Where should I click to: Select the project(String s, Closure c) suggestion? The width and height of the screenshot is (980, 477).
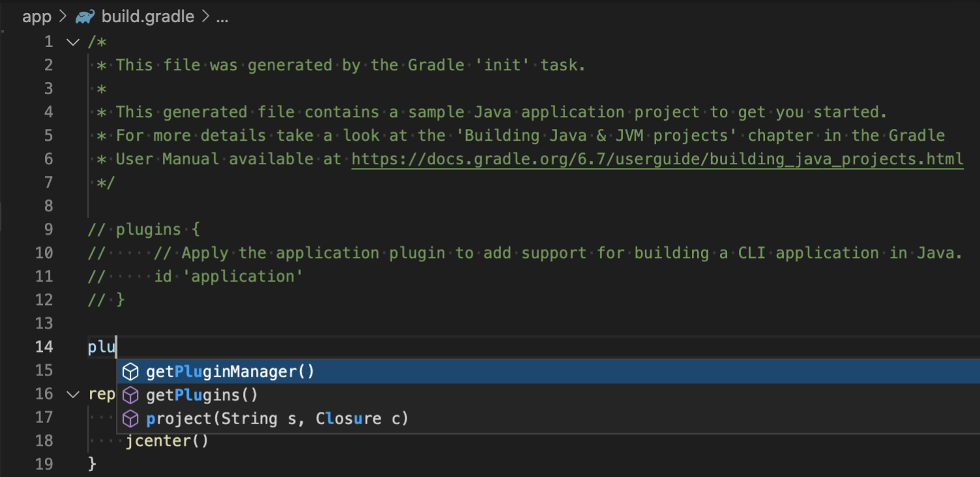tap(277, 418)
